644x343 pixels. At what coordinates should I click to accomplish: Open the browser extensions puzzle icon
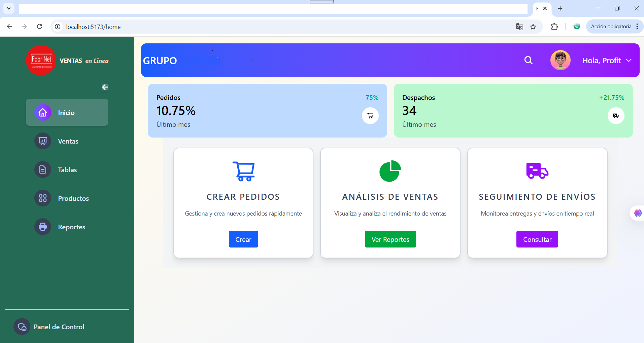(x=554, y=27)
